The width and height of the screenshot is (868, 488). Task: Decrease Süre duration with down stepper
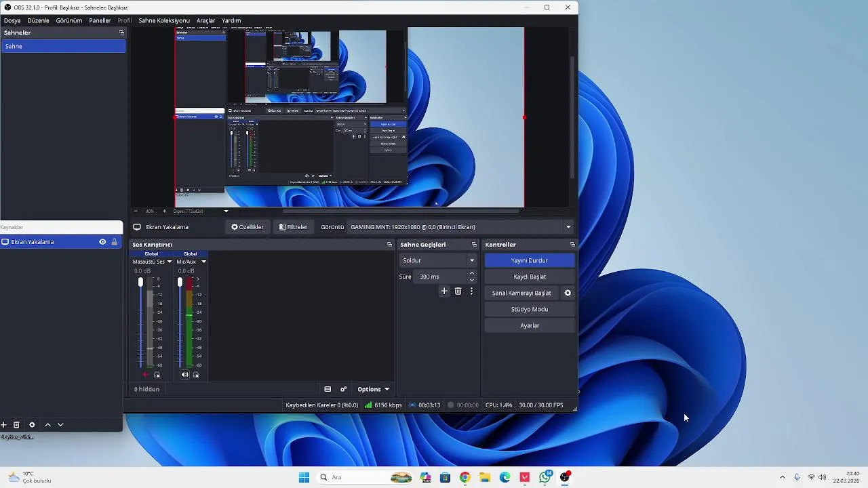[472, 280]
